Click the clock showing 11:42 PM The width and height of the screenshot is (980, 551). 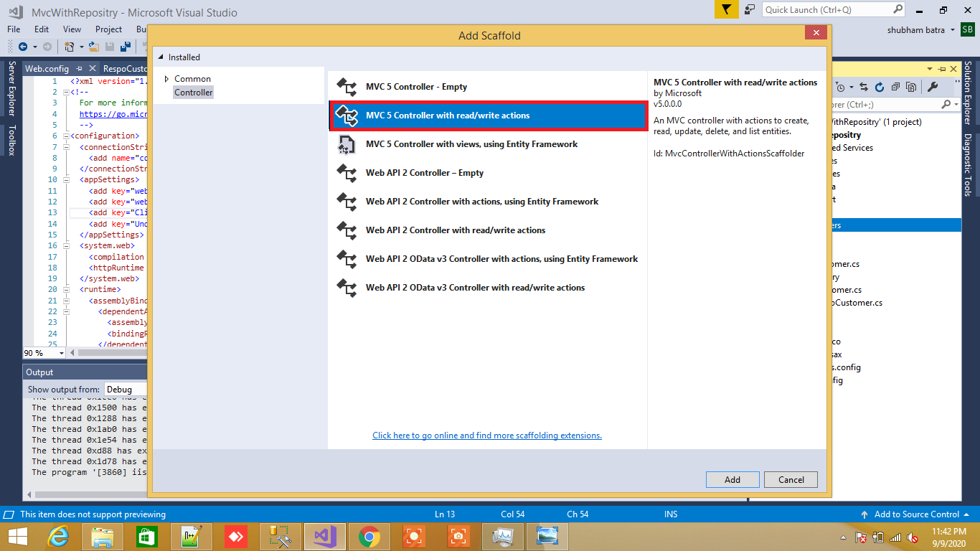click(x=949, y=537)
